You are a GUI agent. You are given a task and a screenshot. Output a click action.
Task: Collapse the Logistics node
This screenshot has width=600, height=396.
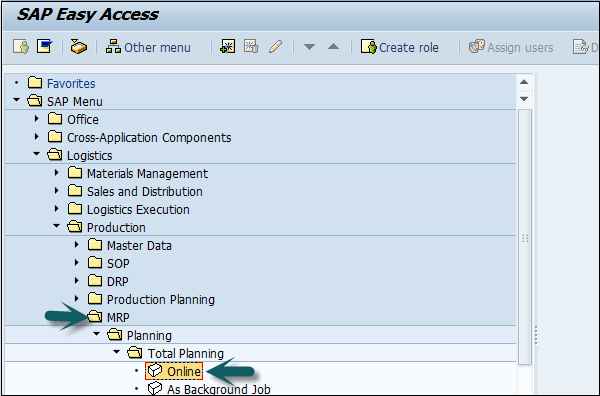[x=36, y=154]
